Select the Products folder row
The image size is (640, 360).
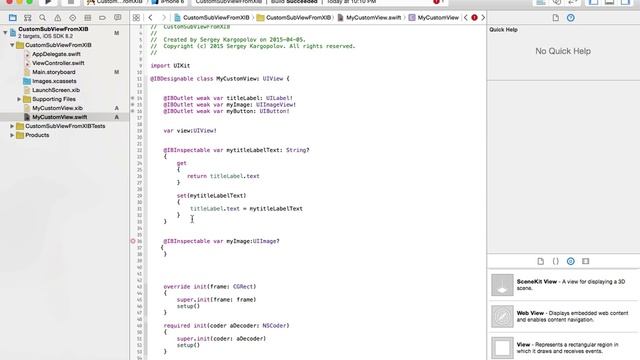coord(64,135)
